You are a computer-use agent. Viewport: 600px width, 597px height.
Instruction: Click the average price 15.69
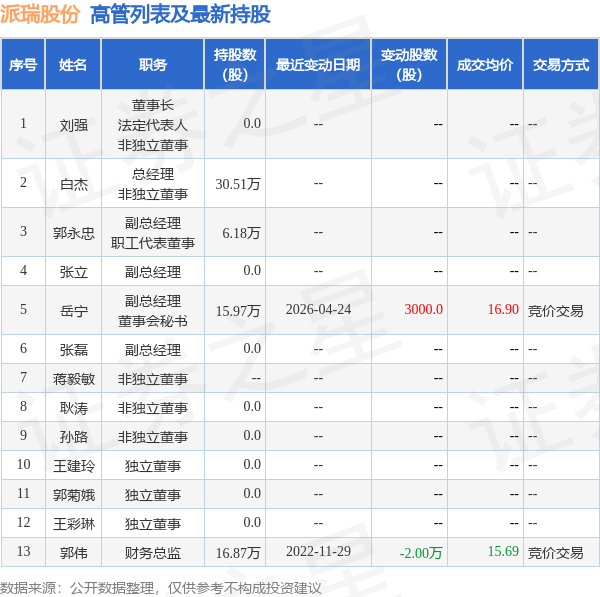(x=503, y=551)
